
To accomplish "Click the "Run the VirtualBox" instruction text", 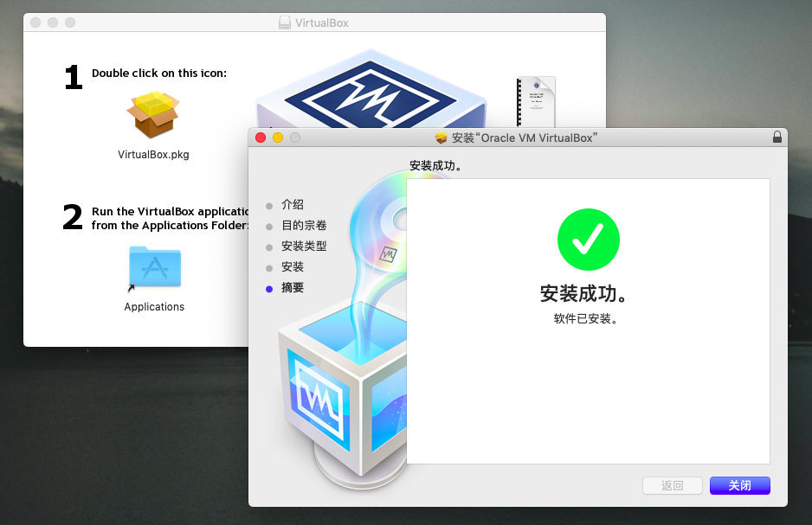I will tap(170, 218).
